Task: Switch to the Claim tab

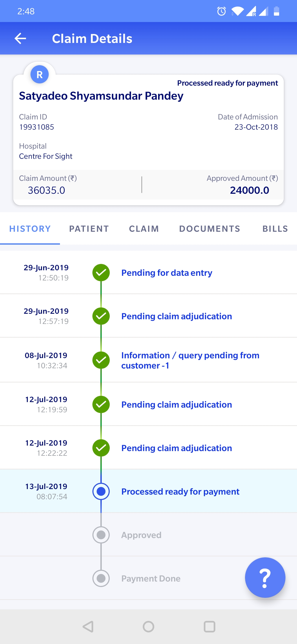Action: (x=144, y=229)
